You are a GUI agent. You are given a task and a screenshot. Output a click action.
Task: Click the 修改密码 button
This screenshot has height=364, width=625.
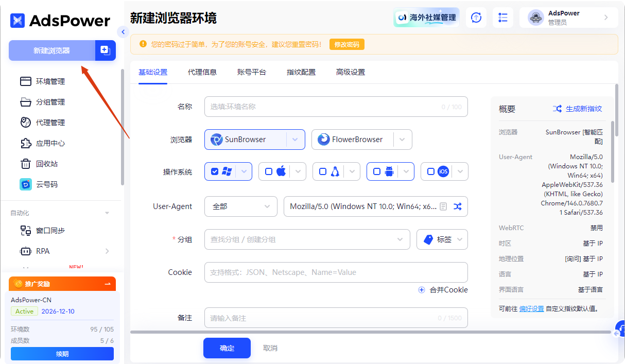coord(346,44)
